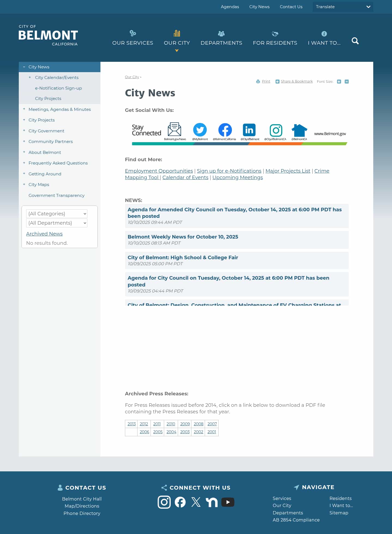
Task: Click the footer Instagram icon
Action: pyautogui.click(x=164, y=502)
